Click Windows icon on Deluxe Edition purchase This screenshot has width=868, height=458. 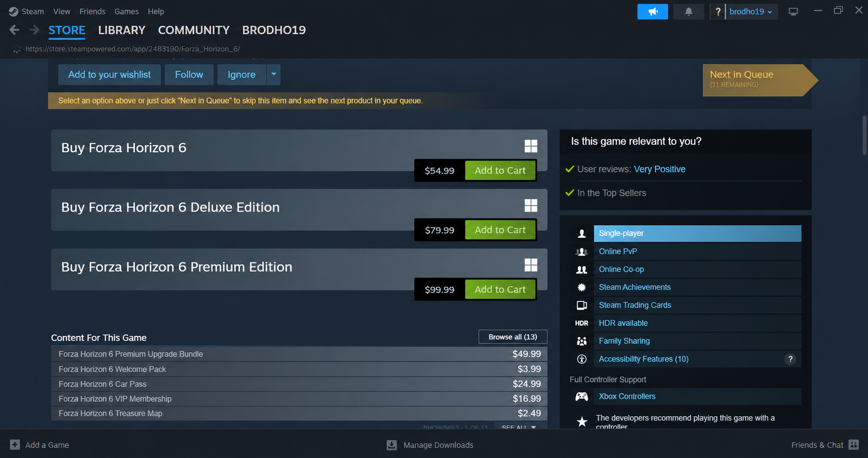531,206
